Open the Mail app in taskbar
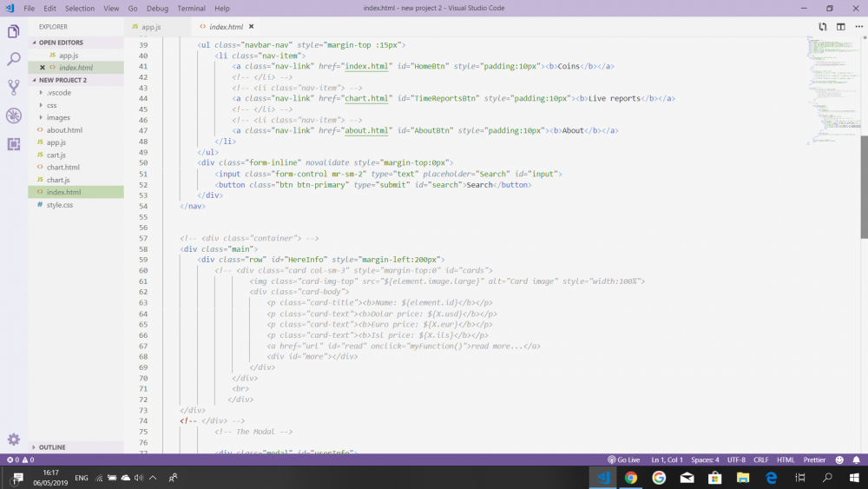This screenshot has height=489, width=868. pyautogui.click(x=687, y=478)
